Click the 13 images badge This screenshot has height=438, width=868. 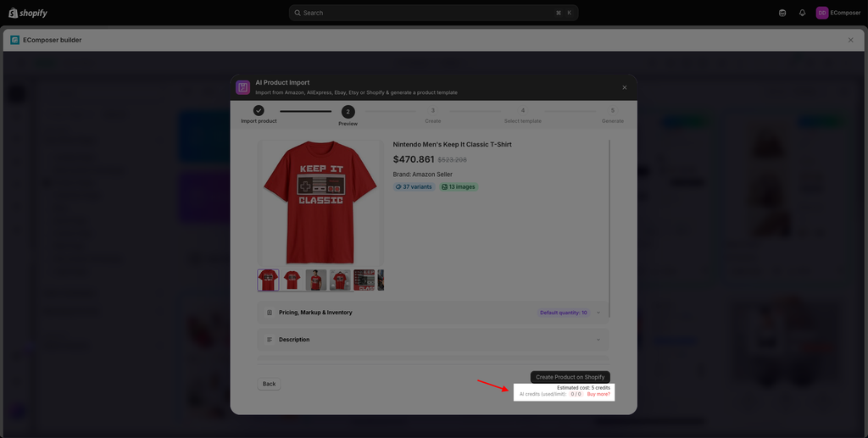point(459,187)
